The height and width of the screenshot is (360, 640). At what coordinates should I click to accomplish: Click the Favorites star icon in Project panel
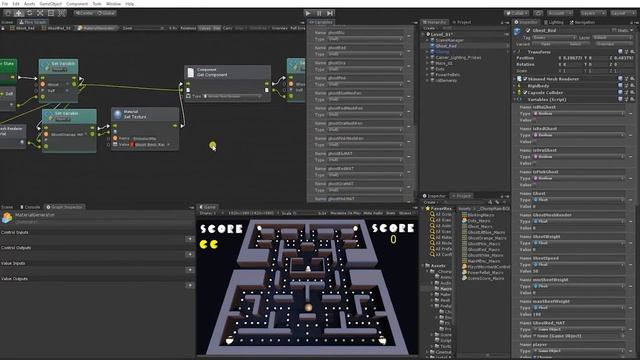point(428,209)
